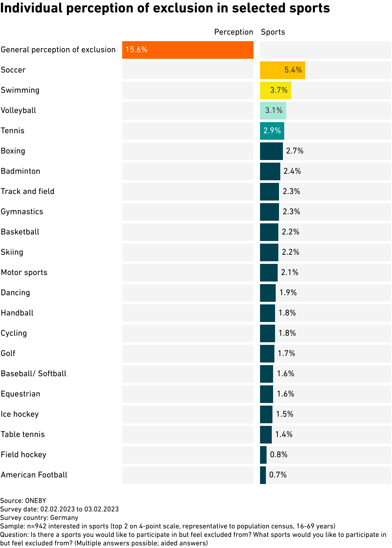Viewport: 392px width, 548px height.
Task: Click the Soccer 5.4% bar
Action: [x=282, y=70]
